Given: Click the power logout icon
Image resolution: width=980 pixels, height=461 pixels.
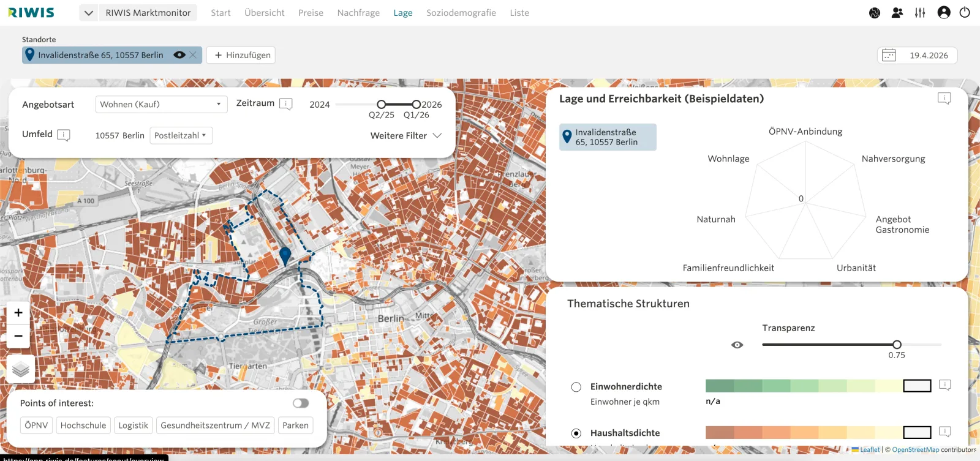Looking at the screenshot, I should pyautogui.click(x=965, y=12).
